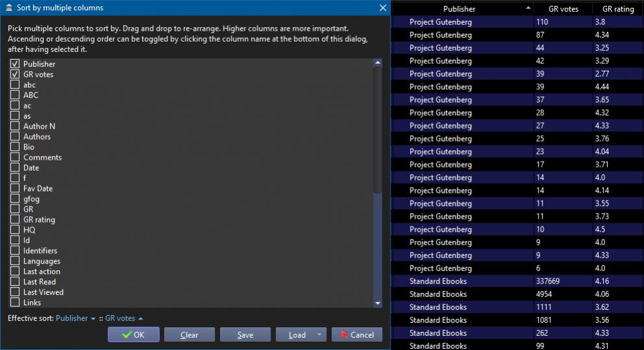Enable the Last Read checkbox
This screenshot has width=644, height=350.
15,281
